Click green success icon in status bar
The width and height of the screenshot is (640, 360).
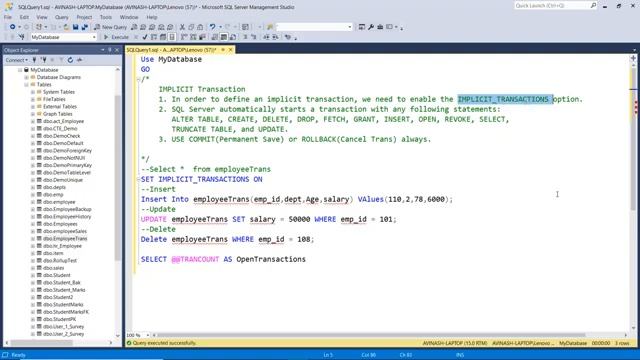click(x=129, y=343)
